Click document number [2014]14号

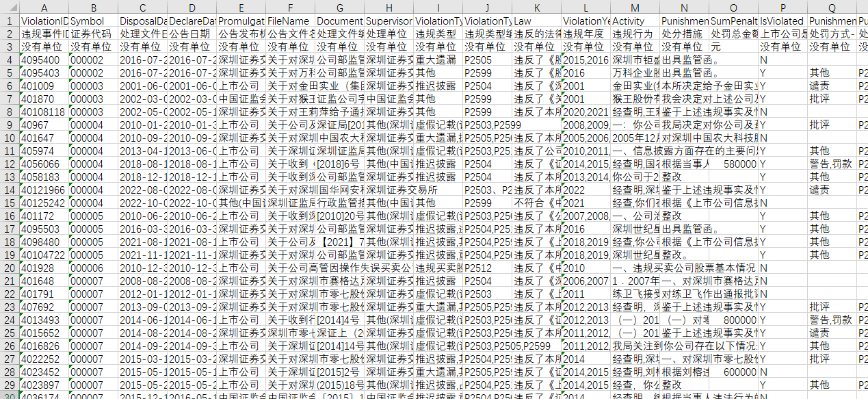tap(339, 346)
